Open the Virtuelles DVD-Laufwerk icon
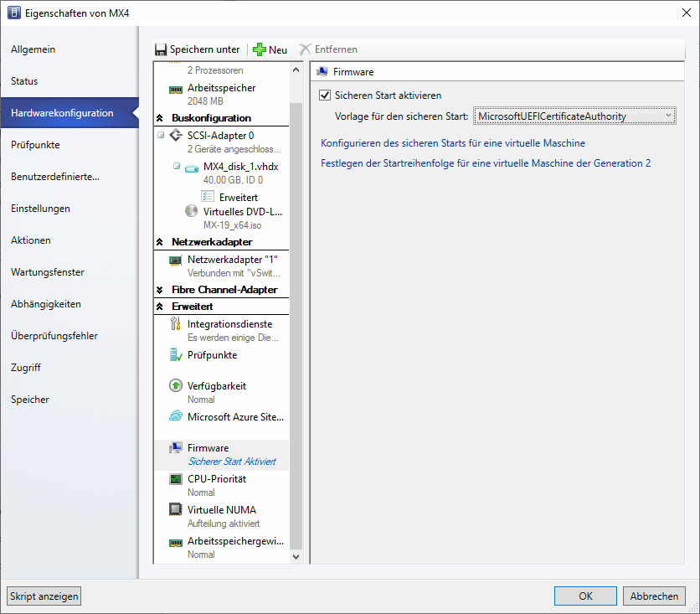 (192, 209)
